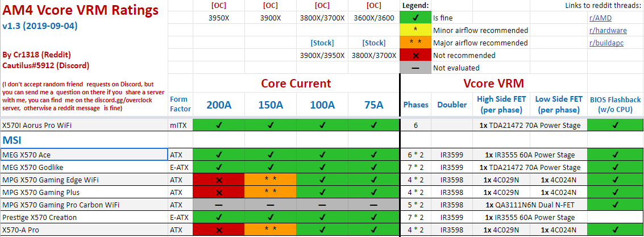Select the 'X570-A Pro' cell
Viewport: 644px width, 237px height.
[84, 230]
